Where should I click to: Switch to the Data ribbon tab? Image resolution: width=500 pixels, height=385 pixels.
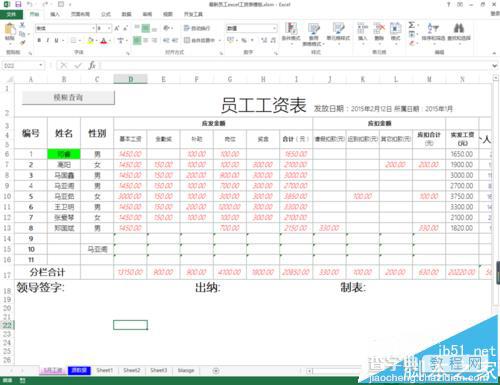tap(126, 14)
